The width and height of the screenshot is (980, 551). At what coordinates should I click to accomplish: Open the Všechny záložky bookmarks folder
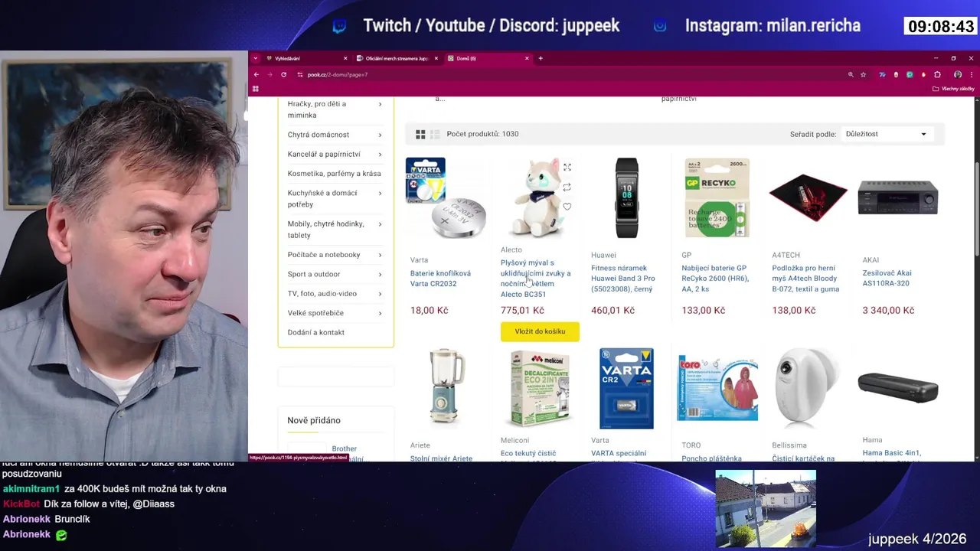[x=953, y=89]
